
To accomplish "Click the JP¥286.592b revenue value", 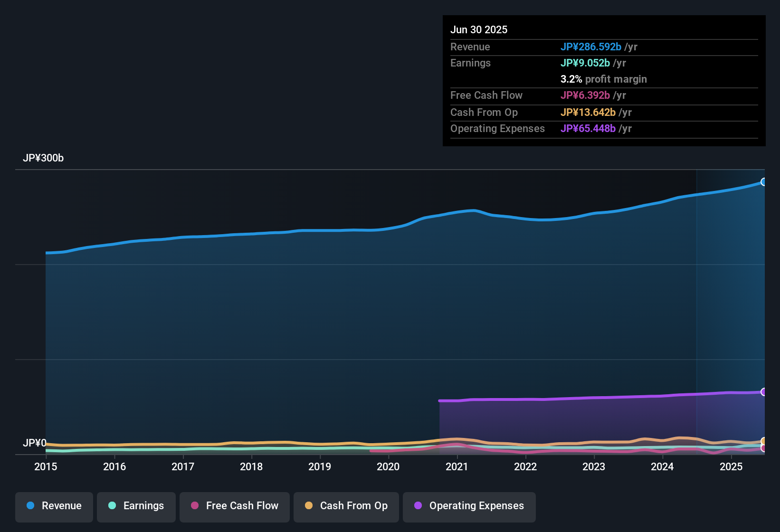I will tap(591, 47).
